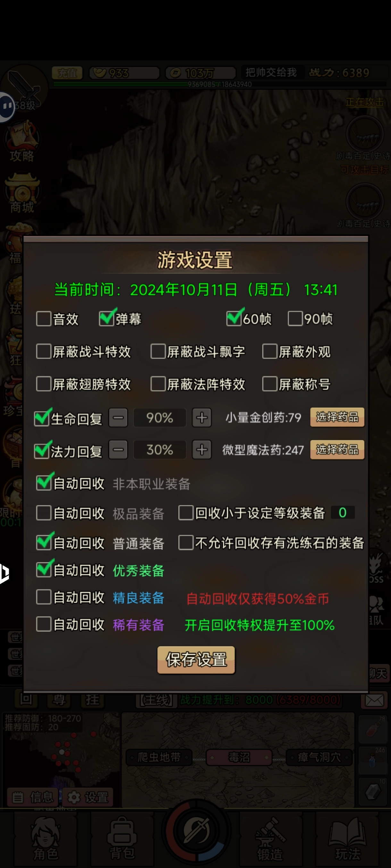Increase mana recovery percentage with plus
Viewport: 391px width, 868px height.
coord(202,449)
